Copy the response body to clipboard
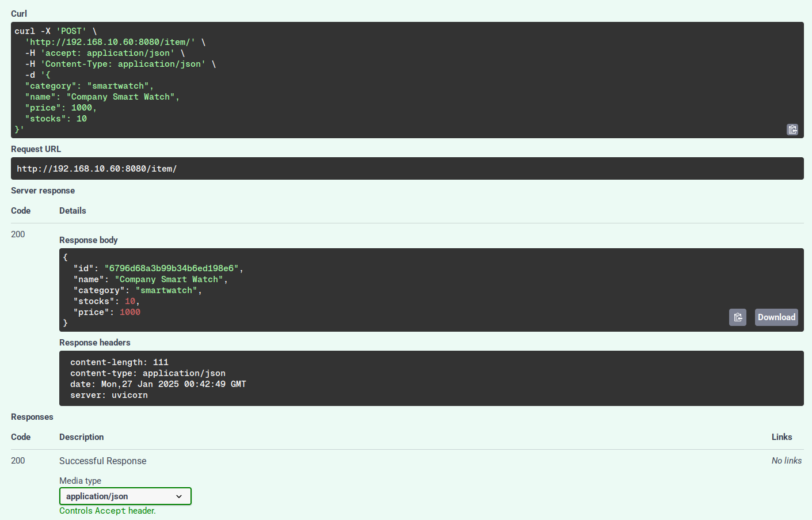812x520 pixels. pyautogui.click(x=737, y=317)
